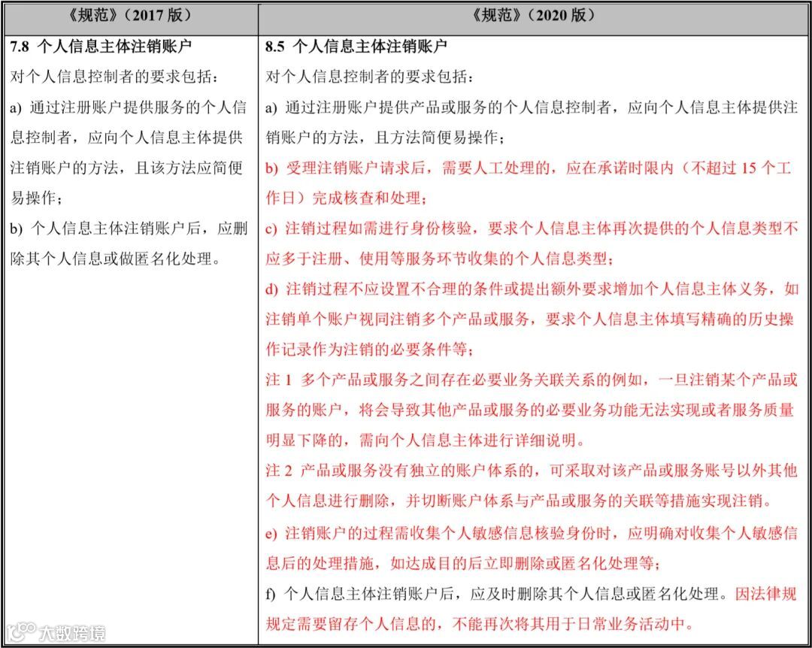The height and width of the screenshot is (648, 812).
Task: Click red item b) 受理注销账户请求后
Action: (529, 168)
